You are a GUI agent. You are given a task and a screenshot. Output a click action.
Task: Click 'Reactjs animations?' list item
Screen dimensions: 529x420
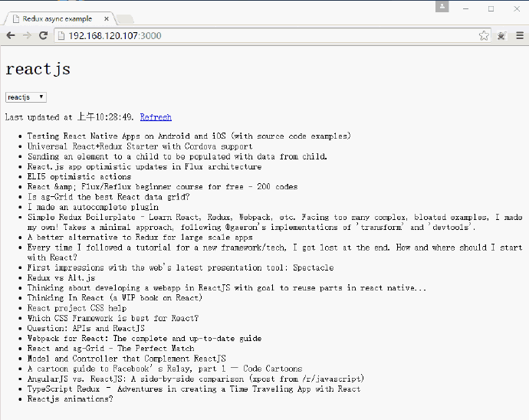pyautogui.click(x=71, y=399)
